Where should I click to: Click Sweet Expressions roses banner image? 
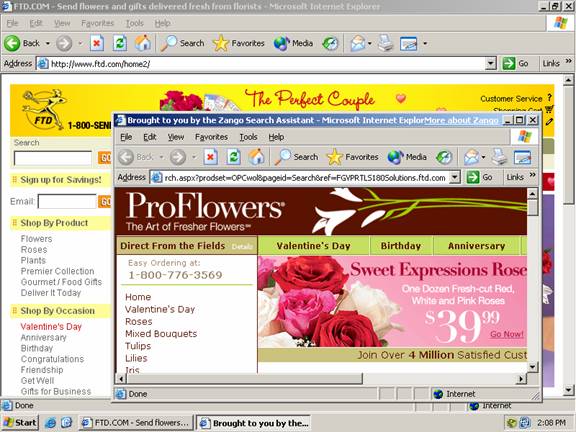click(x=392, y=301)
